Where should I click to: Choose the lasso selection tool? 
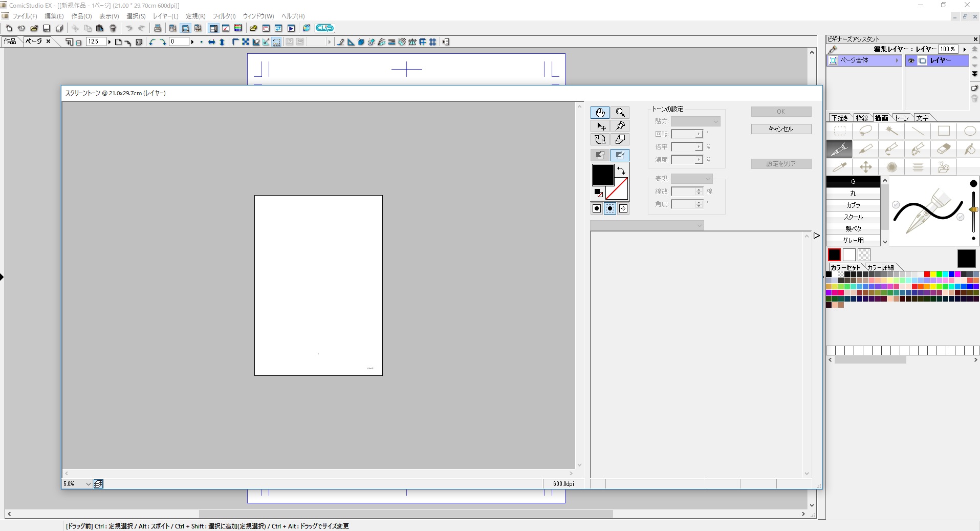coord(865,131)
